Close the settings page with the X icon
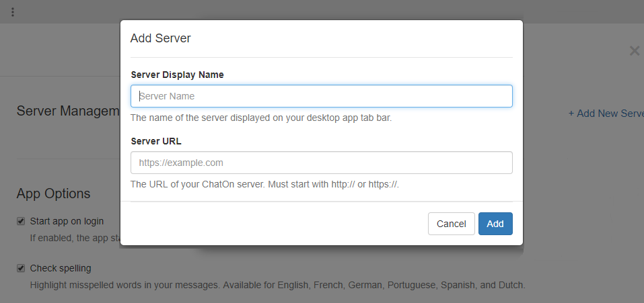Image resolution: width=644 pixels, height=303 pixels. point(634,51)
